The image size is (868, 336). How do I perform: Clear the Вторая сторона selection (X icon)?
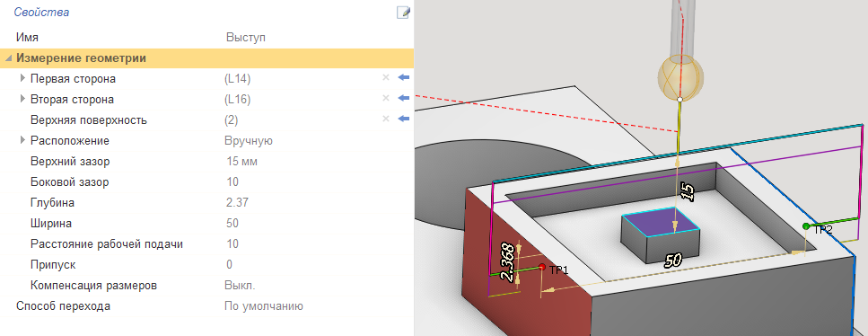pos(386,98)
